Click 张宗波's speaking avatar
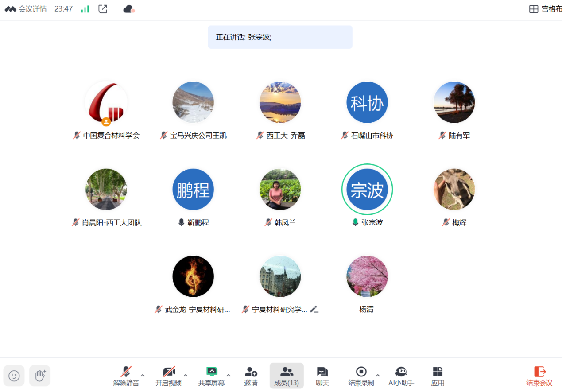The height and width of the screenshot is (392, 562). point(367,189)
